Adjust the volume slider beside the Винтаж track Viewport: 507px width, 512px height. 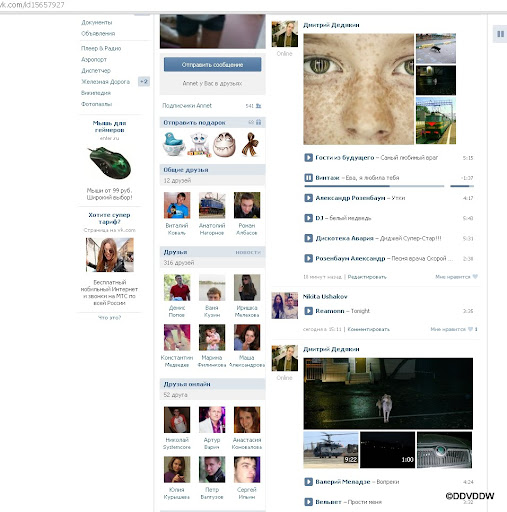[462, 186]
